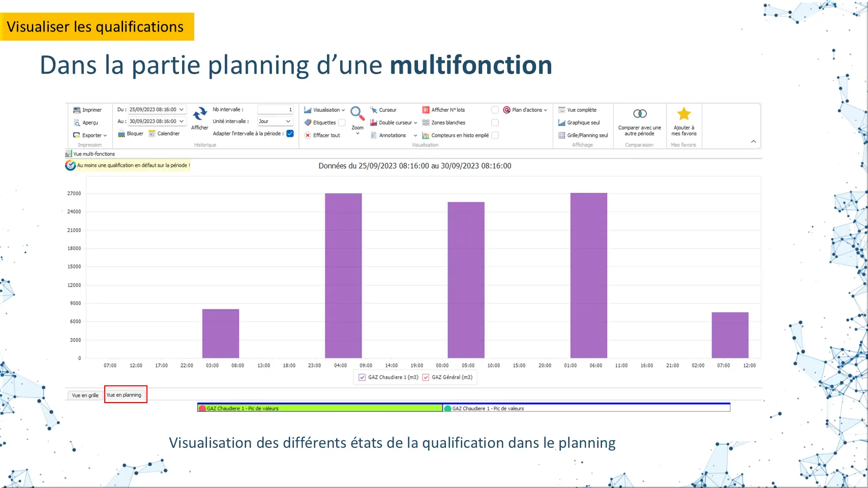
Task: Click Comparer avec une autre période icon
Action: [639, 114]
